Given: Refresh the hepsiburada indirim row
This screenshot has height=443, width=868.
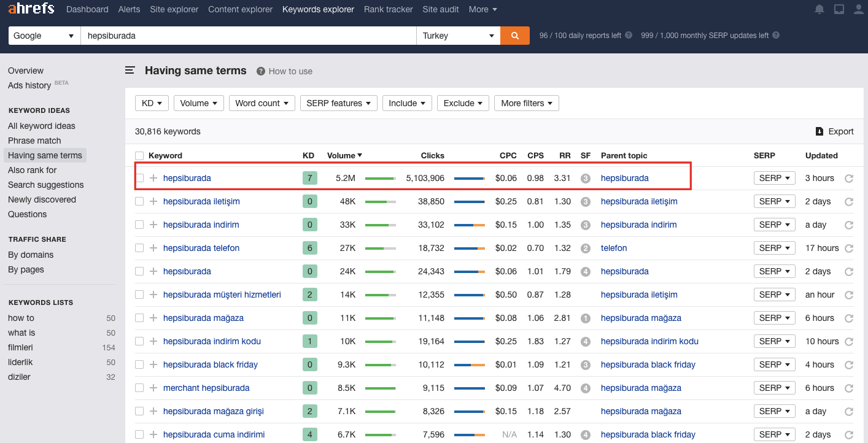Looking at the screenshot, I should [849, 225].
